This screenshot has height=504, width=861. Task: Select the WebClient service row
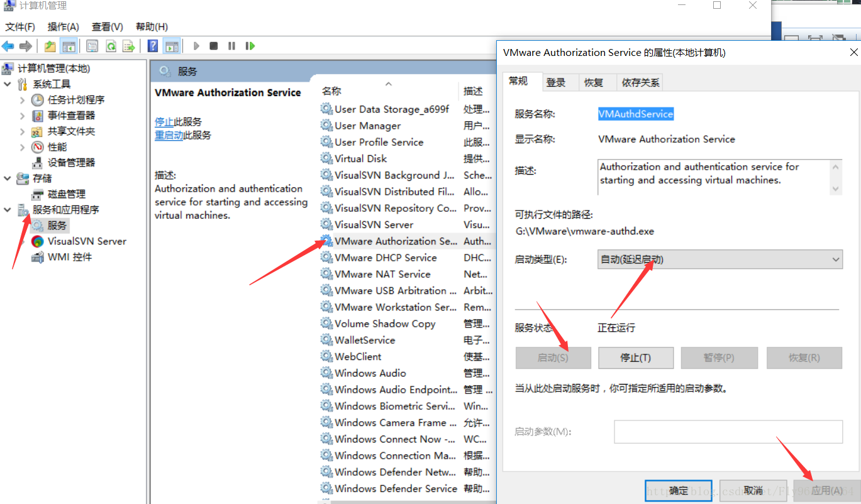coord(408,356)
